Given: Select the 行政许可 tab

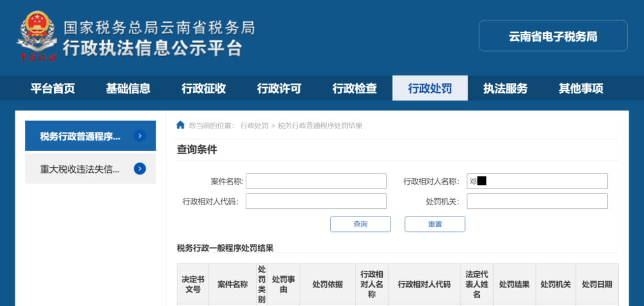Looking at the screenshot, I should point(279,89).
